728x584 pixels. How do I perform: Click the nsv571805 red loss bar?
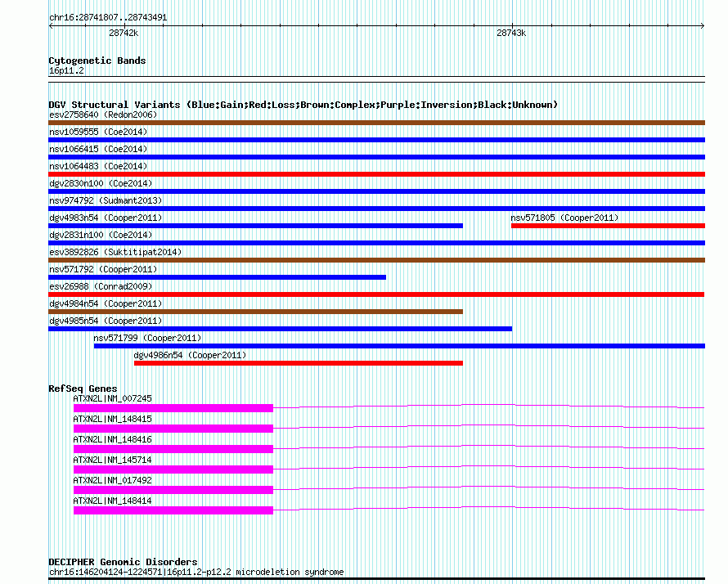609,226
